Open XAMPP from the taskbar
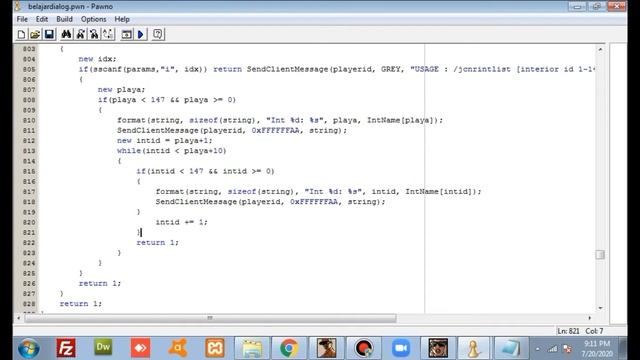 point(215,348)
